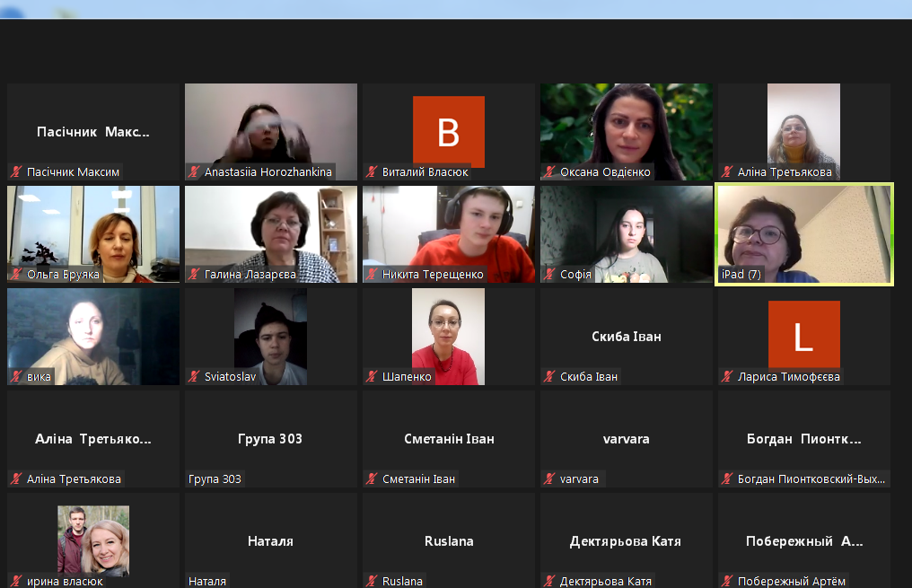Select the orange "B" avatar of Виталий Власюк

(448, 132)
